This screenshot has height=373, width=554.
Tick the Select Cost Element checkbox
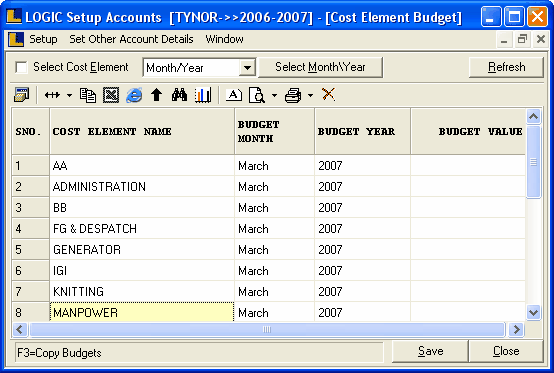pos(22,67)
